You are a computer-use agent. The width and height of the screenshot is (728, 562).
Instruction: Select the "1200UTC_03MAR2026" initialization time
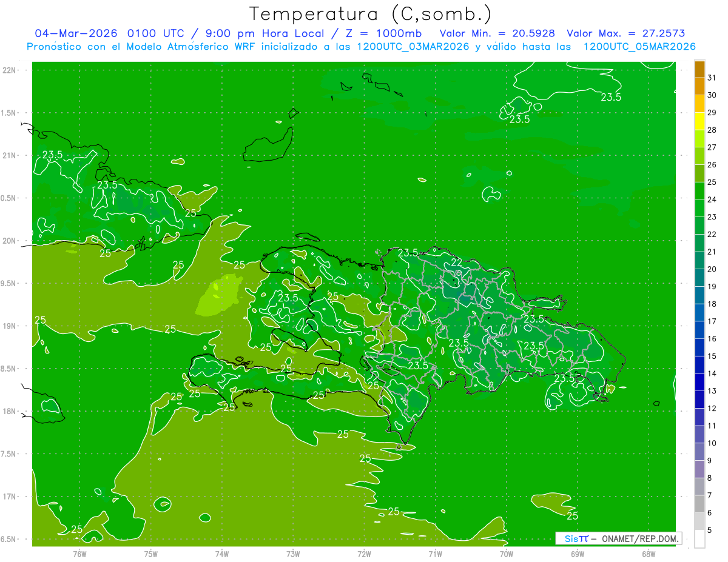point(412,47)
